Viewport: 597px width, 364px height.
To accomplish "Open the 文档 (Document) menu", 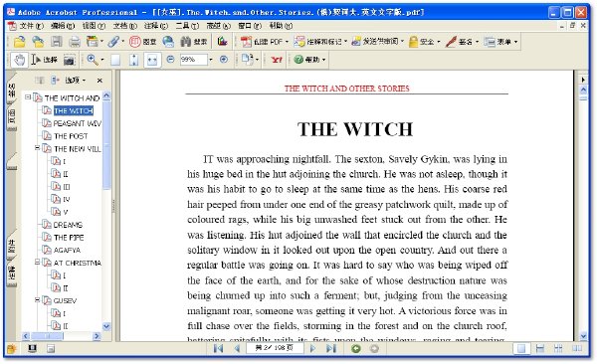I will pyautogui.click(x=125, y=26).
